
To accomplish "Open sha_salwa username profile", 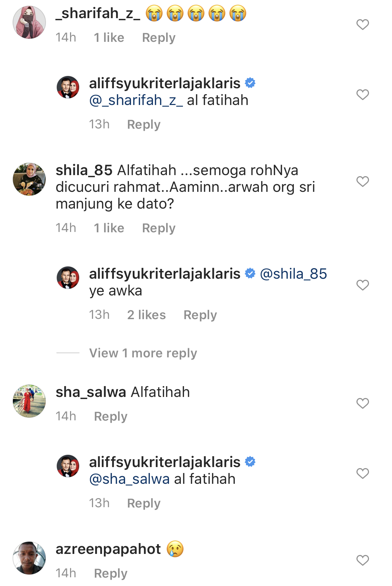I will click(x=91, y=392).
